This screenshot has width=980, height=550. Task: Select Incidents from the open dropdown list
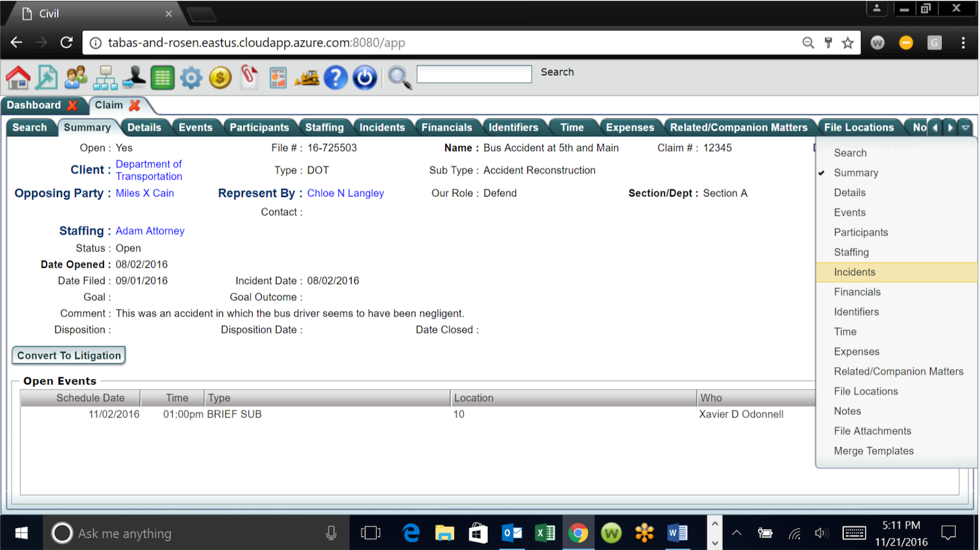(855, 272)
